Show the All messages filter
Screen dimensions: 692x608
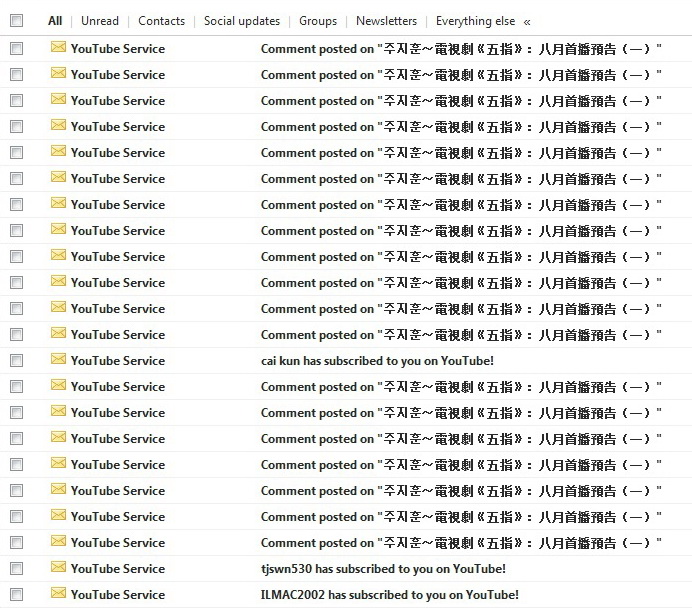click(55, 21)
